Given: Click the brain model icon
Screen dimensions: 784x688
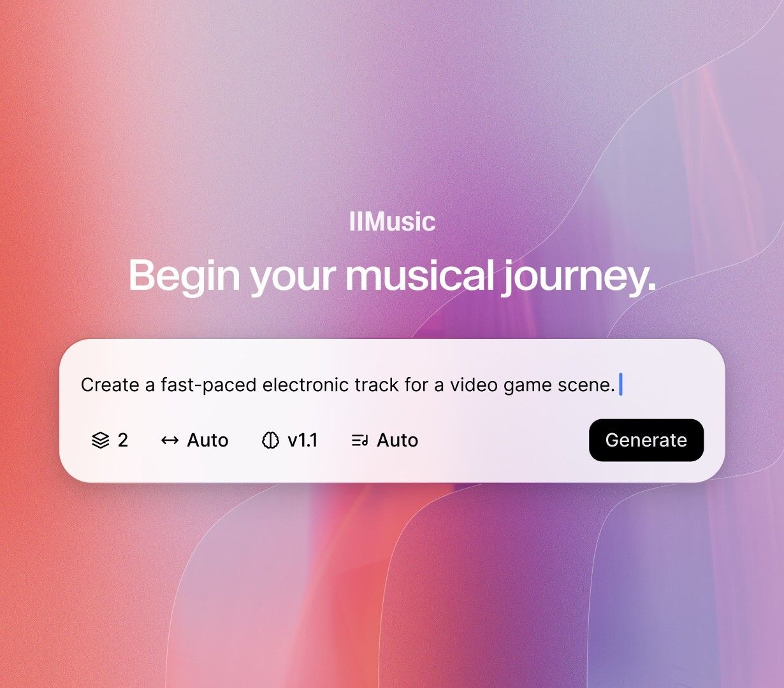Looking at the screenshot, I should tap(271, 440).
